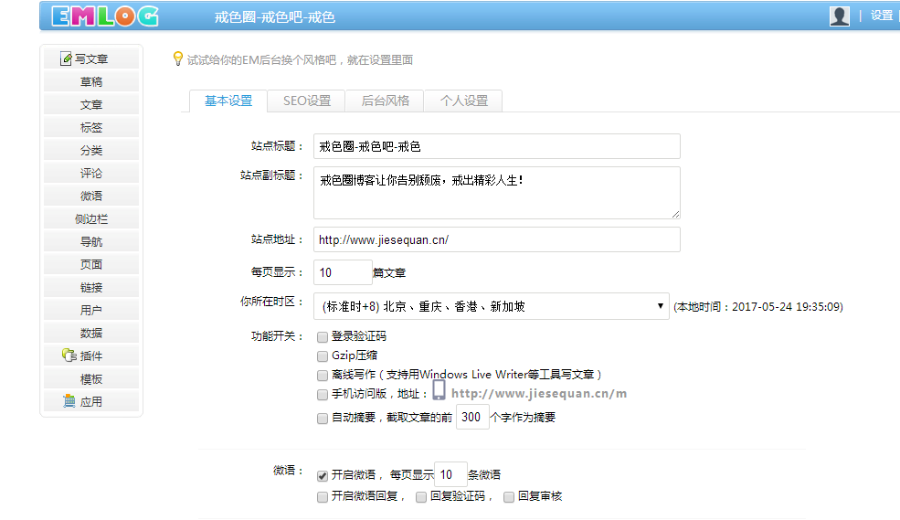Open 草稿 in sidebar
Screen dimensions: 900x520
click(91, 82)
